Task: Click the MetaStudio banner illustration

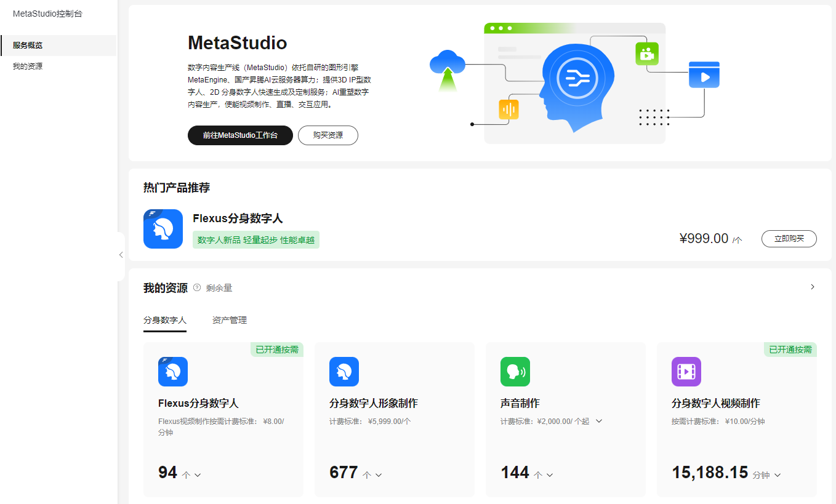Action: click(x=575, y=83)
